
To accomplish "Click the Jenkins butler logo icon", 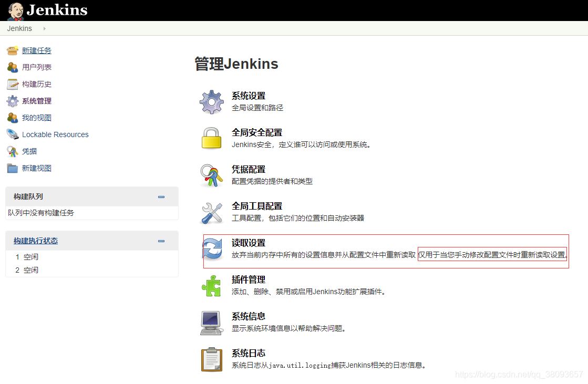I will point(16,11).
